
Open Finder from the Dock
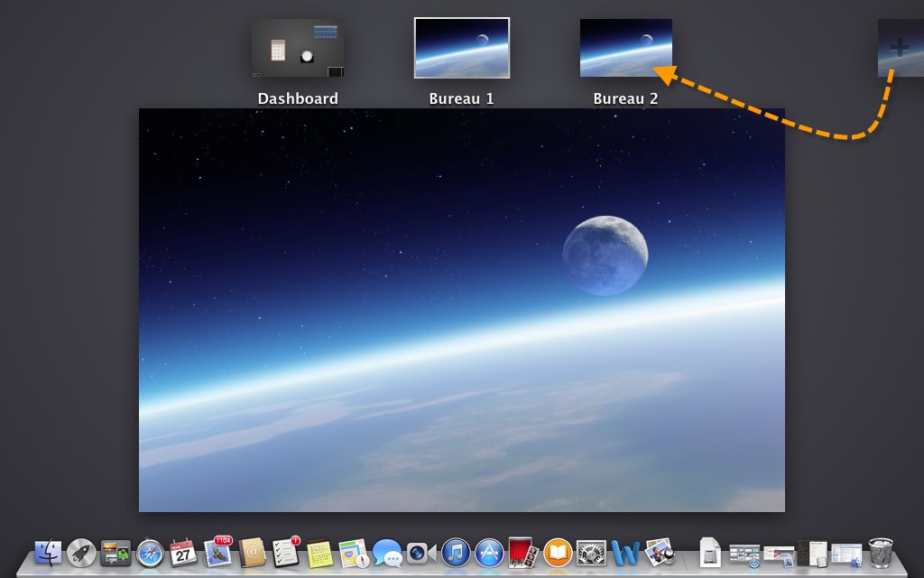click(48, 552)
